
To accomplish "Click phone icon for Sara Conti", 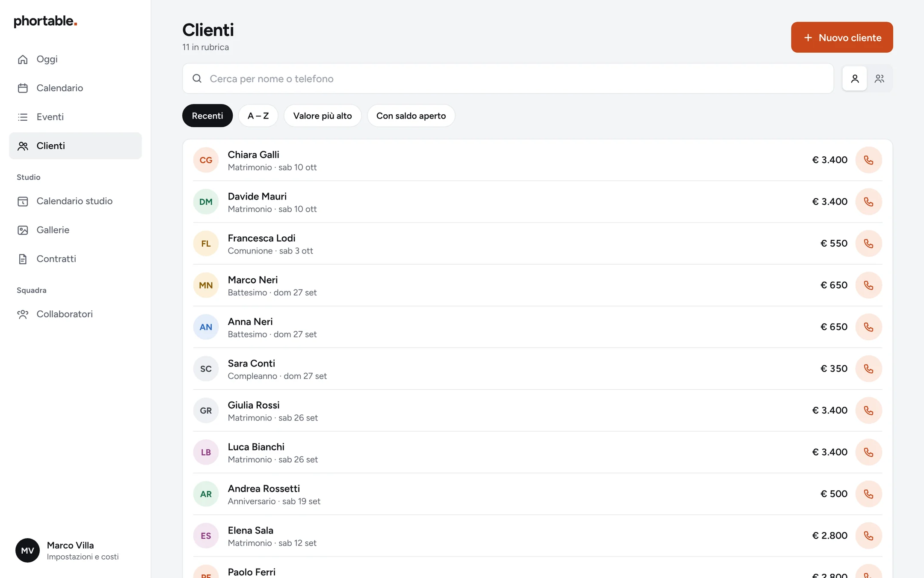I will pos(868,369).
